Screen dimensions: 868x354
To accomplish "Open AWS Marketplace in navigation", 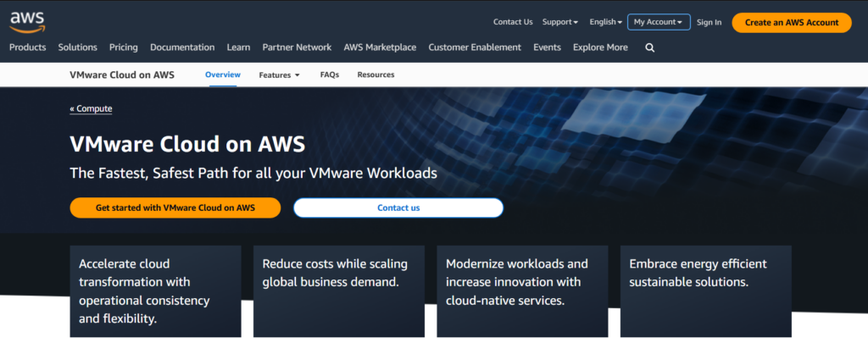I will point(380,47).
